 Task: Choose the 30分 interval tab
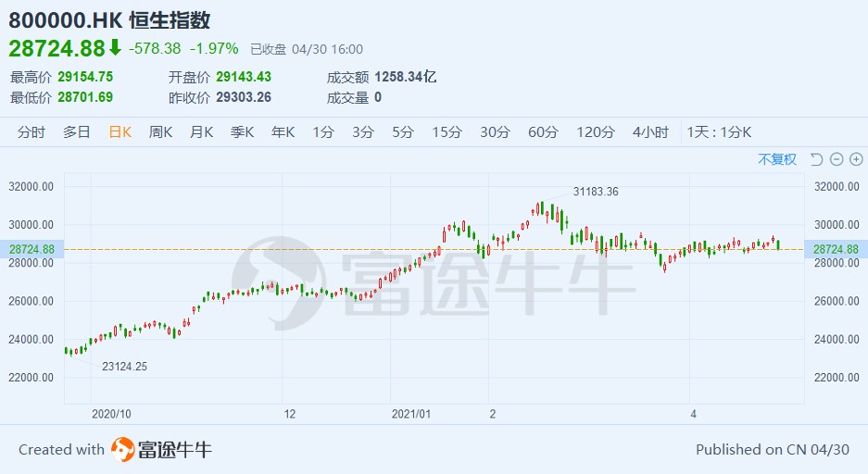click(495, 132)
